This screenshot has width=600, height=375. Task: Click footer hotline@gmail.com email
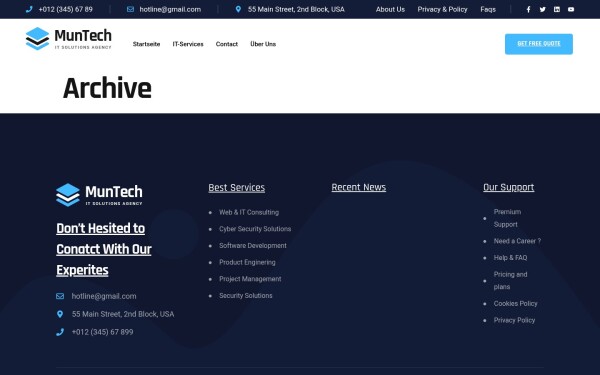click(x=104, y=296)
